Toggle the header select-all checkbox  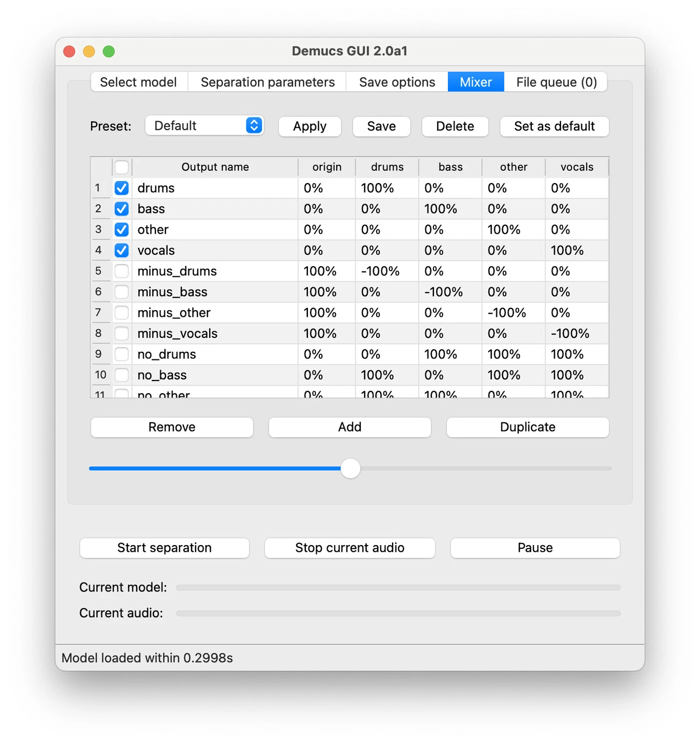click(x=121, y=167)
